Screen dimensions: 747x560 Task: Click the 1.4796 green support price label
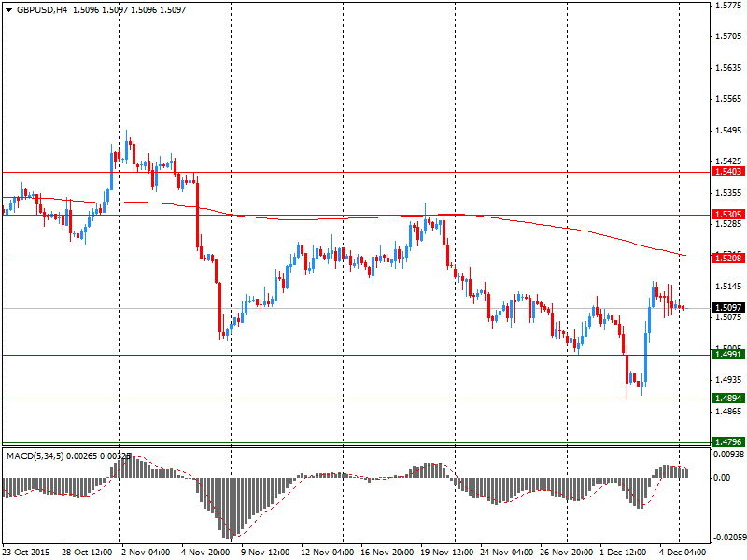tap(727, 441)
